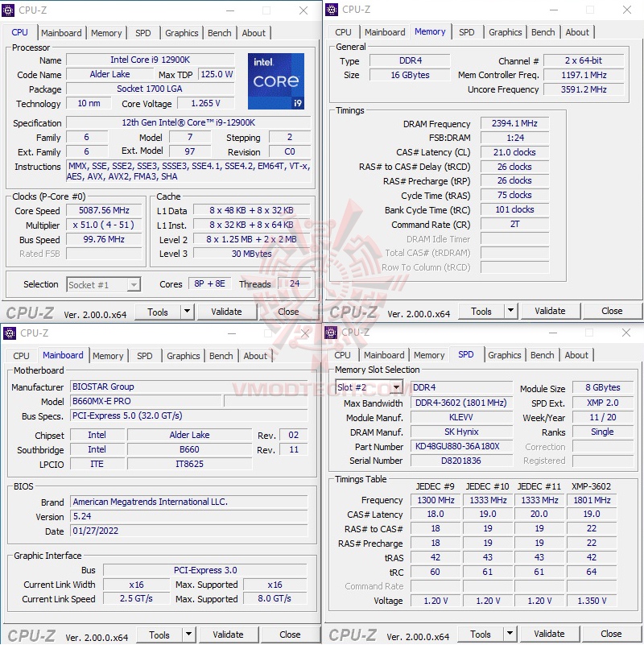Open Tools dropdown arrow in Mainboard window
Image resolution: width=644 pixels, height=649 pixels.
188,635
